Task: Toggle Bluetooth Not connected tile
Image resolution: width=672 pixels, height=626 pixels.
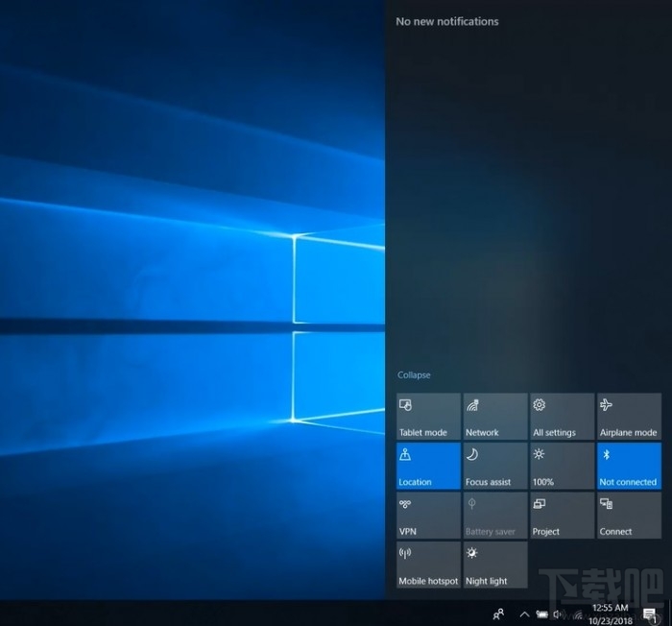Action: [x=629, y=466]
